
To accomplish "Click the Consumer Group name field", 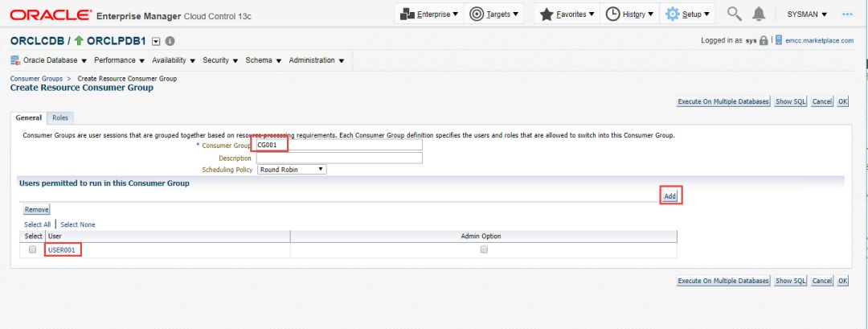I will click(x=339, y=145).
